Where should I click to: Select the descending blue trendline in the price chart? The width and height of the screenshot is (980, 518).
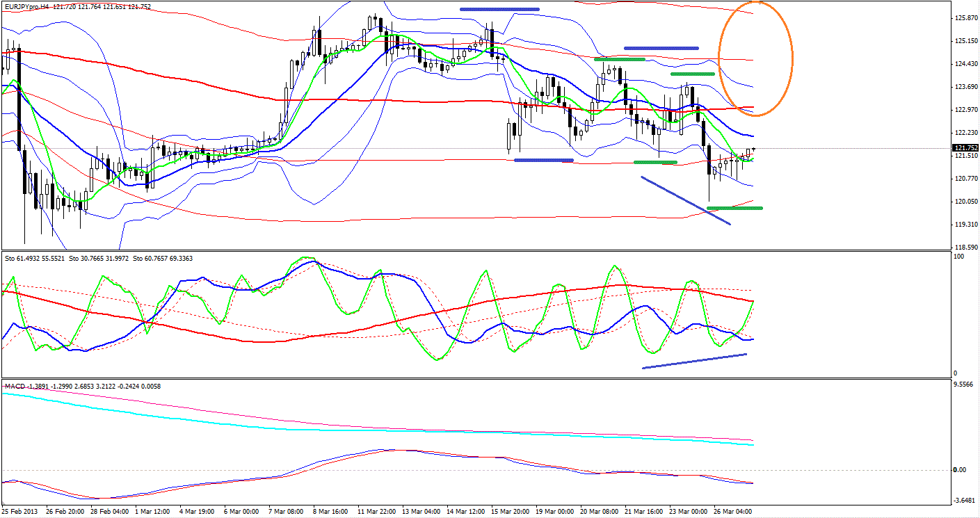click(685, 200)
